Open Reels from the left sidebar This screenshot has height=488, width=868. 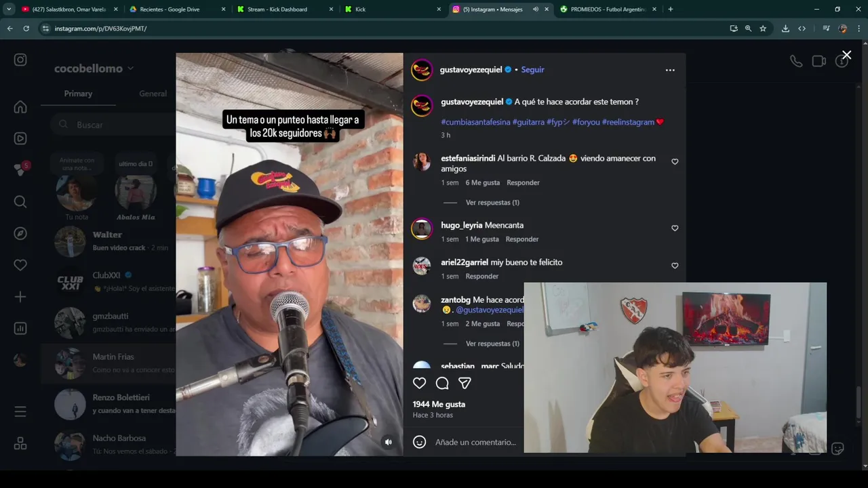[x=20, y=138]
